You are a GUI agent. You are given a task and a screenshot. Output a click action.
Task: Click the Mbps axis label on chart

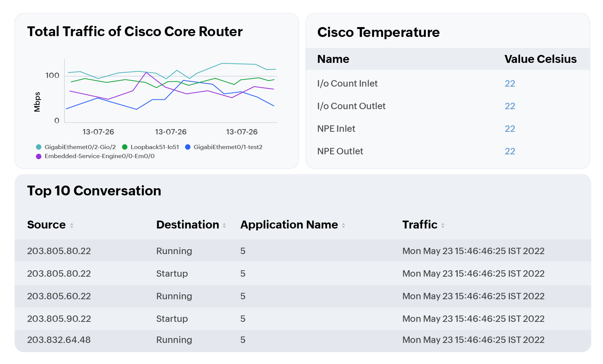click(x=37, y=102)
